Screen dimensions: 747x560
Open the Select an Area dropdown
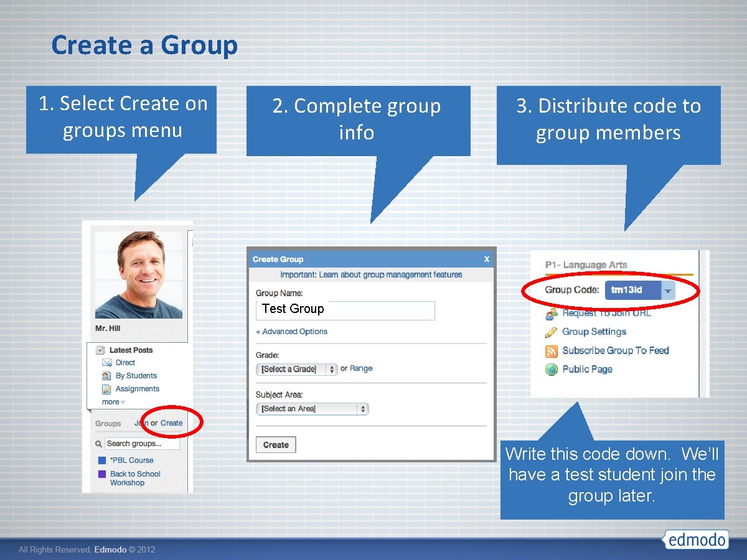[312, 409]
